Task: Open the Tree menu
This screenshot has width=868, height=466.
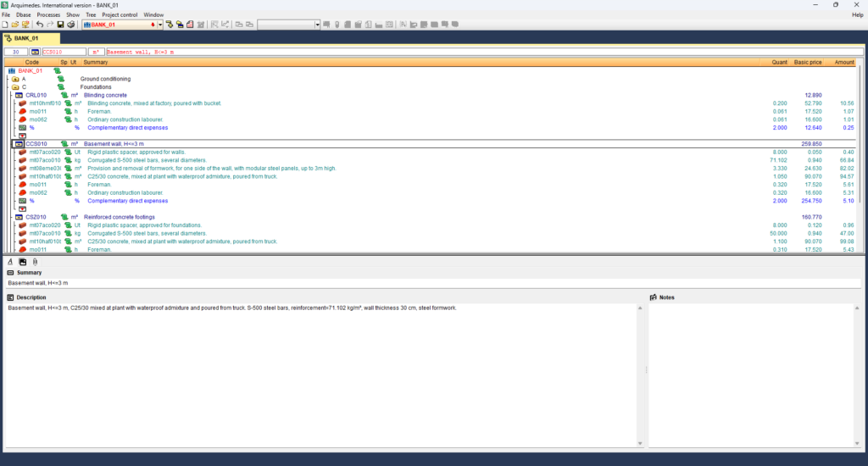Action: [x=91, y=15]
